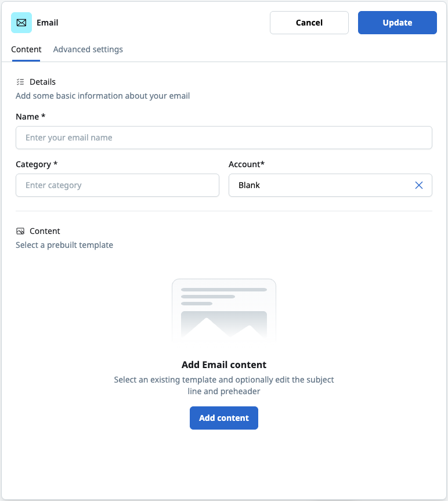Click the Details section heading
448x501 pixels.
coord(42,82)
